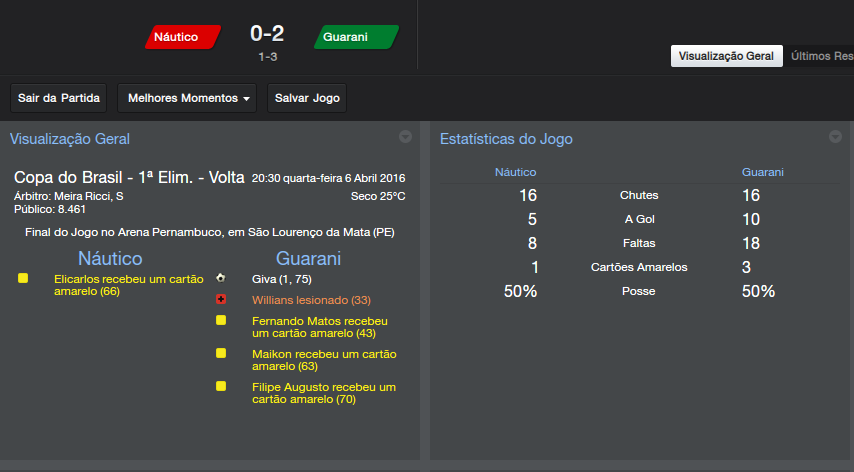Open Willians lesionado event link
854x472 pixels.
tap(311, 299)
